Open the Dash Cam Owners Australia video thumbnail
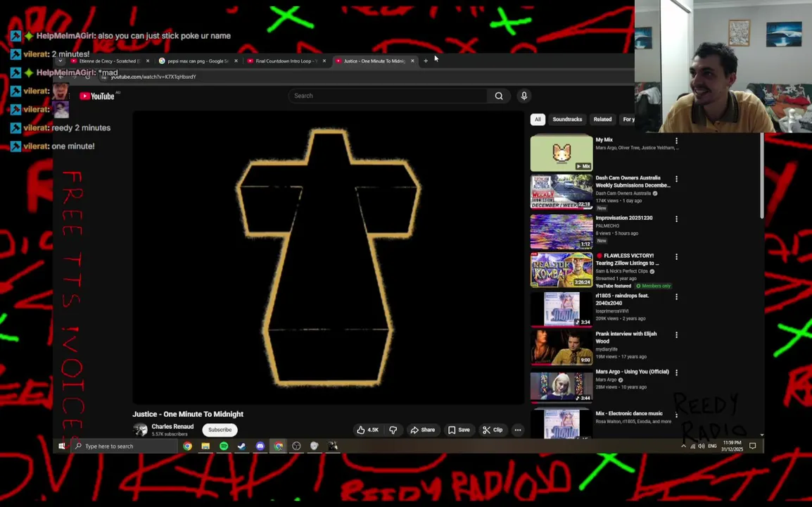Viewport: 812px width, 507px height. pyautogui.click(x=562, y=192)
